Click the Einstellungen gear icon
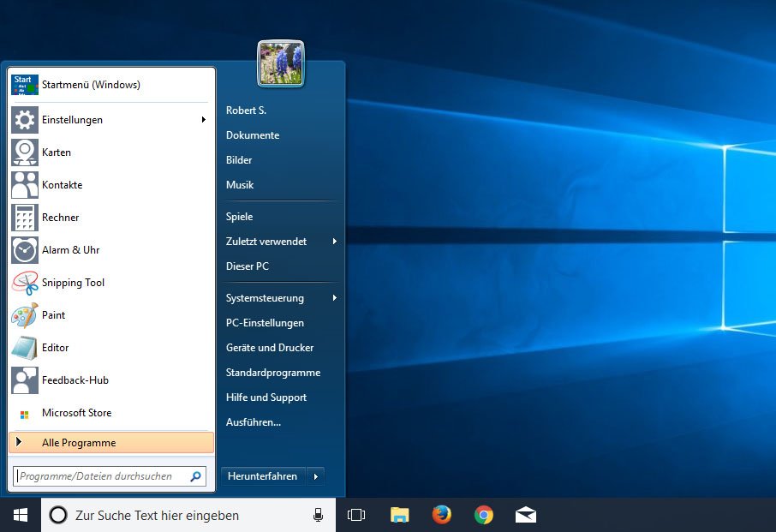Screen dimensions: 776x532 point(25,120)
